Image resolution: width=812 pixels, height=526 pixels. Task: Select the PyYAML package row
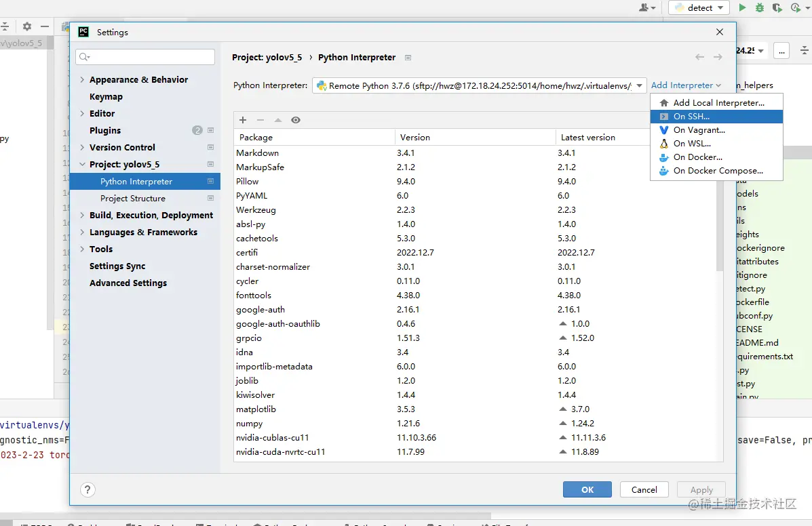(475, 195)
